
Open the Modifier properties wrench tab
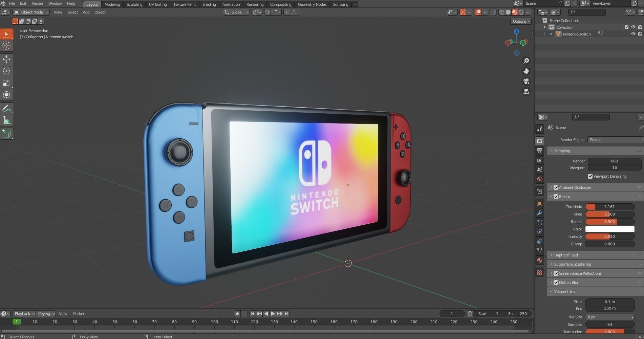(540, 213)
